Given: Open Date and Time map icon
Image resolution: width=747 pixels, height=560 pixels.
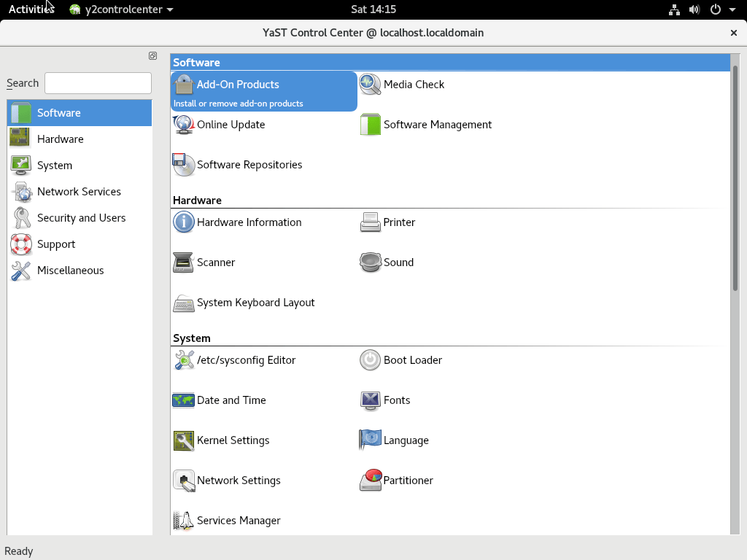Looking at the screenshot, I should [x=183, y=400].
